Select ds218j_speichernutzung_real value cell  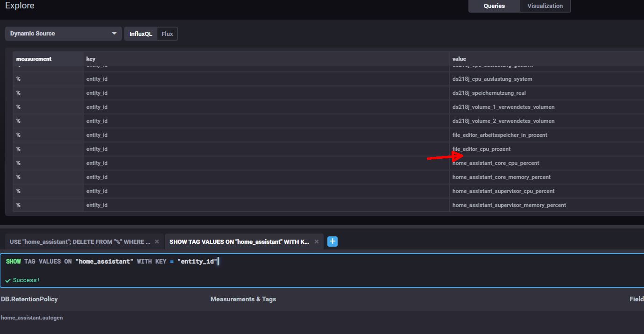tap(546, 93)
